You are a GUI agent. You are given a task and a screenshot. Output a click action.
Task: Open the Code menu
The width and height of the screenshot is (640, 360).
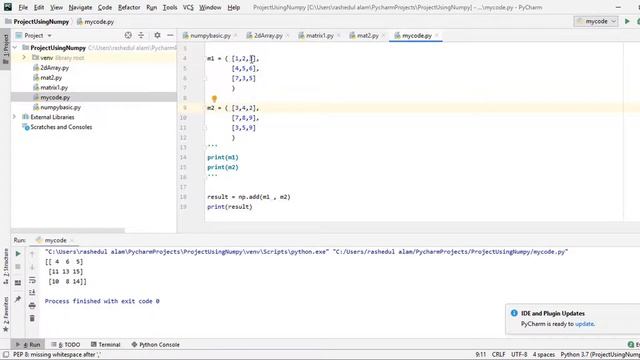click(x=105, y=7)
